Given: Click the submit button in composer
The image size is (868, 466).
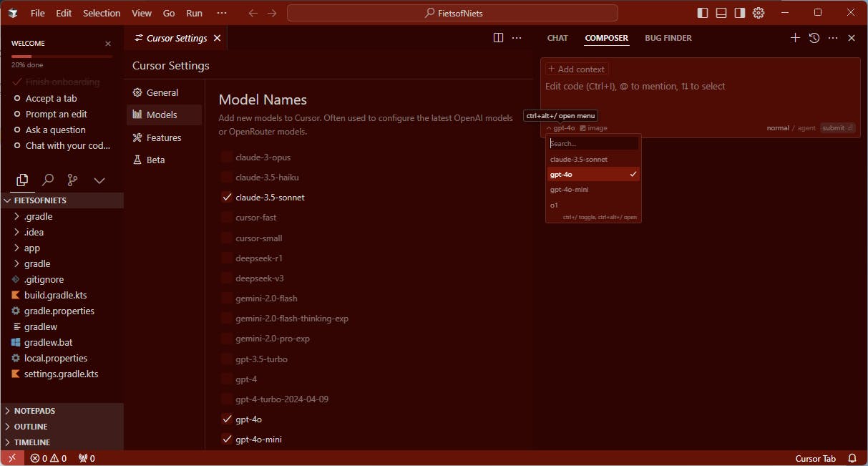Looking at the screenshot, I should coord(837,128).
